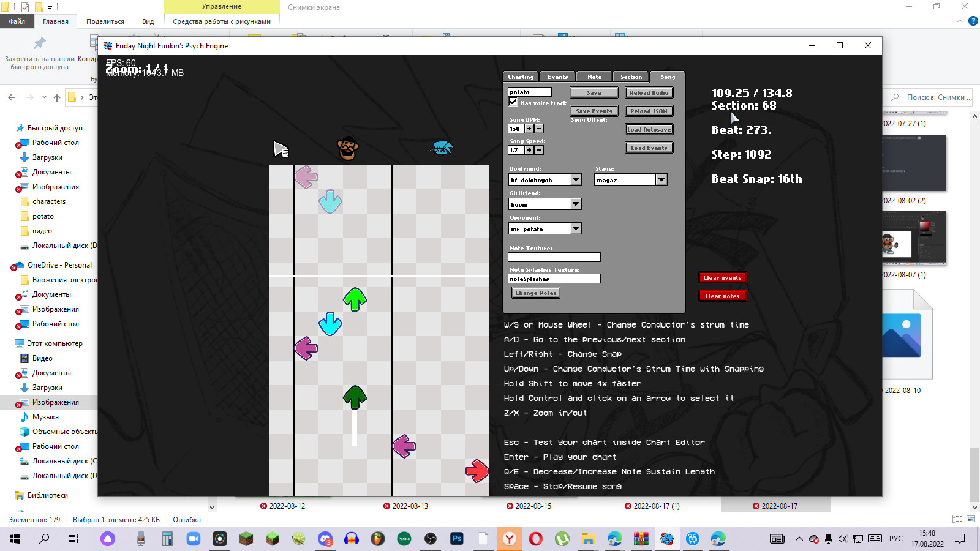Click the Reload Audio button
Image resolution: width=980 pixels, height=551 pixels.
(649, 92)
